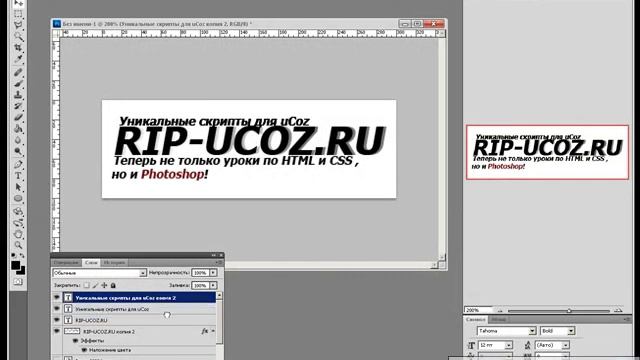Open the tab preceding Слои in layers panel
The image size is (640, 360).
[x=66, y=262]
